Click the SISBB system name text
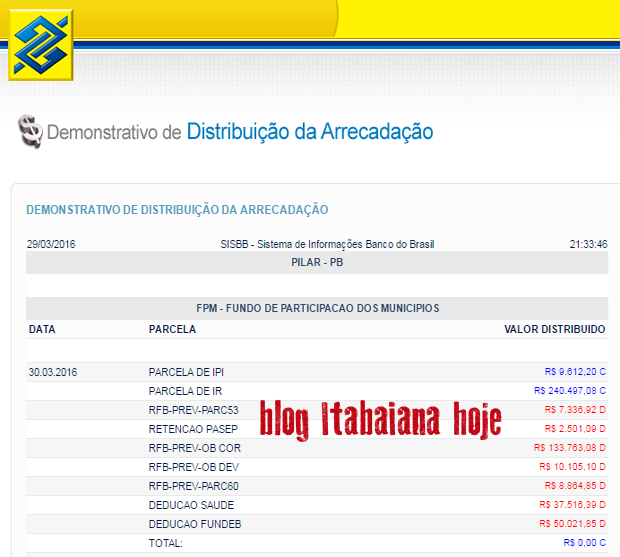620x557 pixels. [x=327, y=244]
